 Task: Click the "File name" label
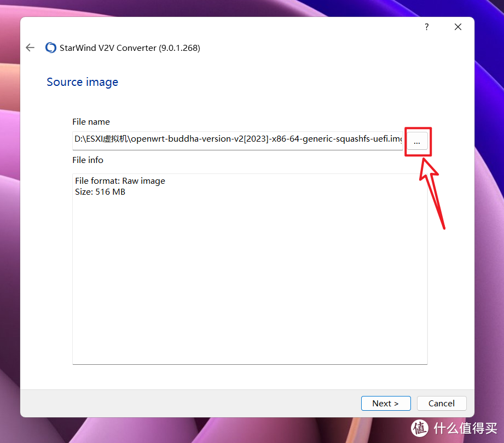click(x=91, y=122)
